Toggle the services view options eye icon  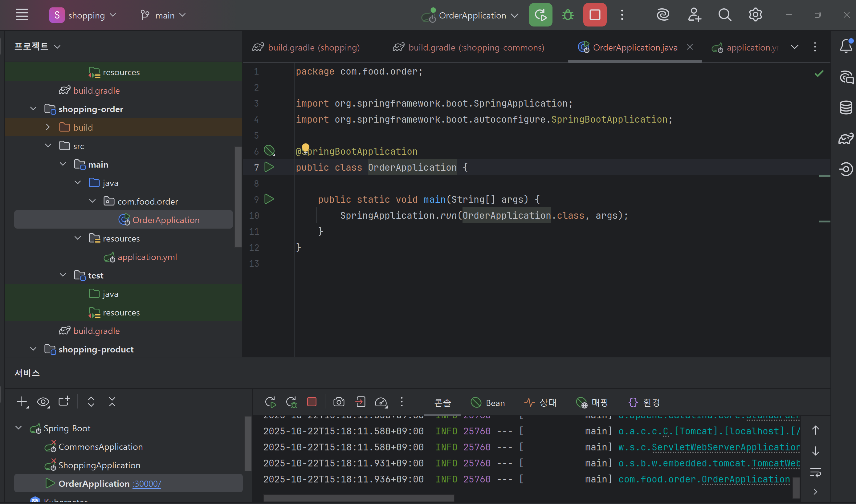pos(43,402)
